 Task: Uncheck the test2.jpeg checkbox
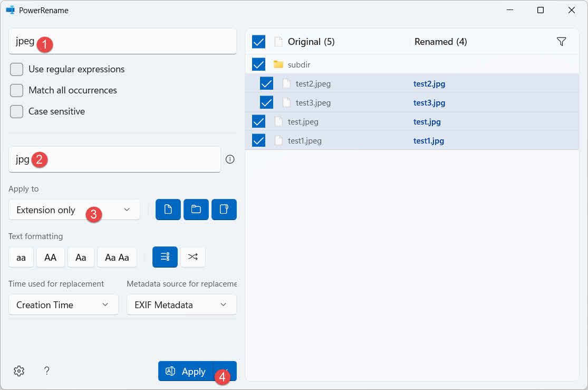266,84
